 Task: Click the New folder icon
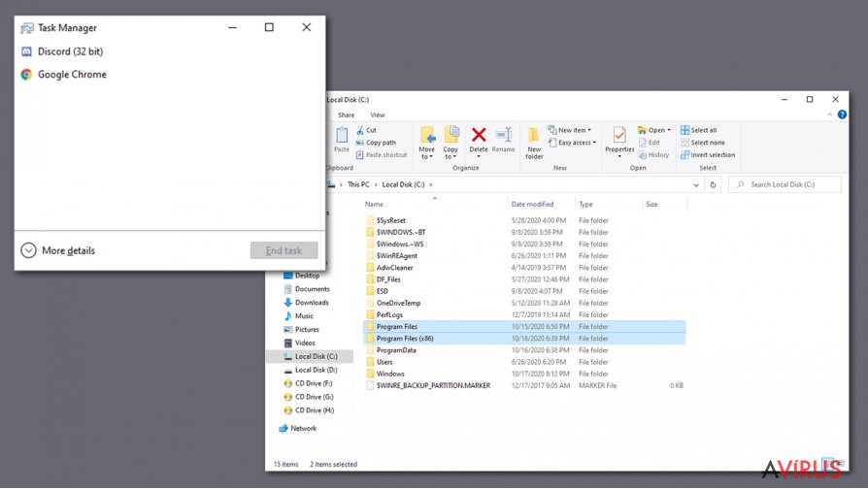(x=534, y=142)
